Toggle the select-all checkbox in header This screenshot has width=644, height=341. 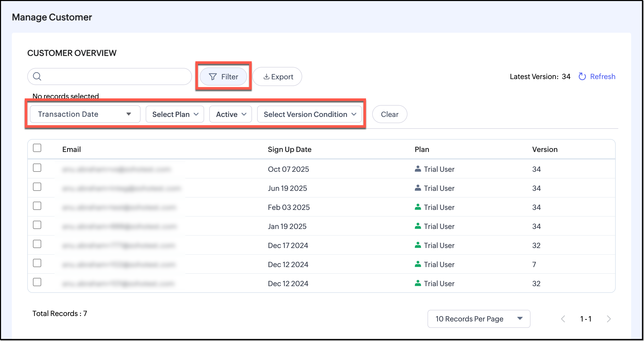tap(37, 148)
